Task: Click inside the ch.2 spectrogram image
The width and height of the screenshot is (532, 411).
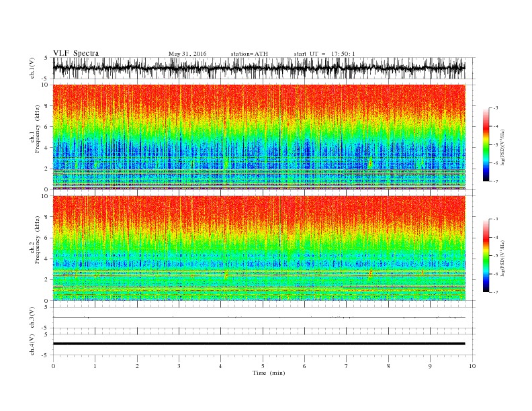Action: 259,248
